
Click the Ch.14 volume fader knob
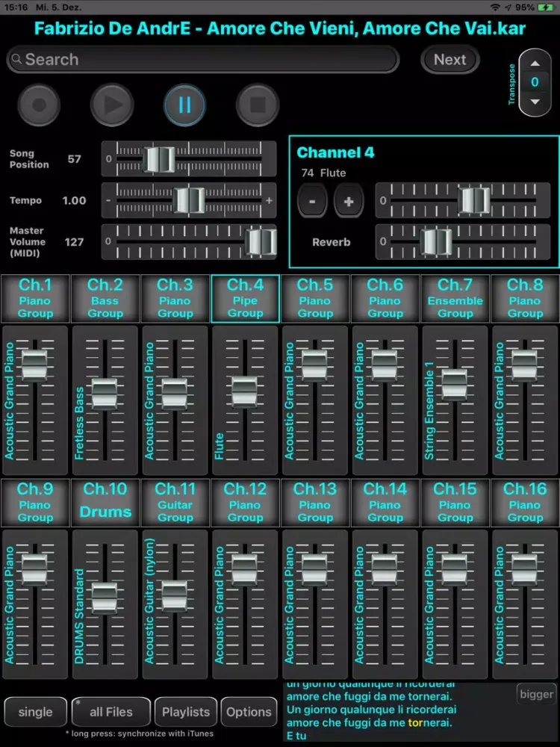[x=385, y=569]
